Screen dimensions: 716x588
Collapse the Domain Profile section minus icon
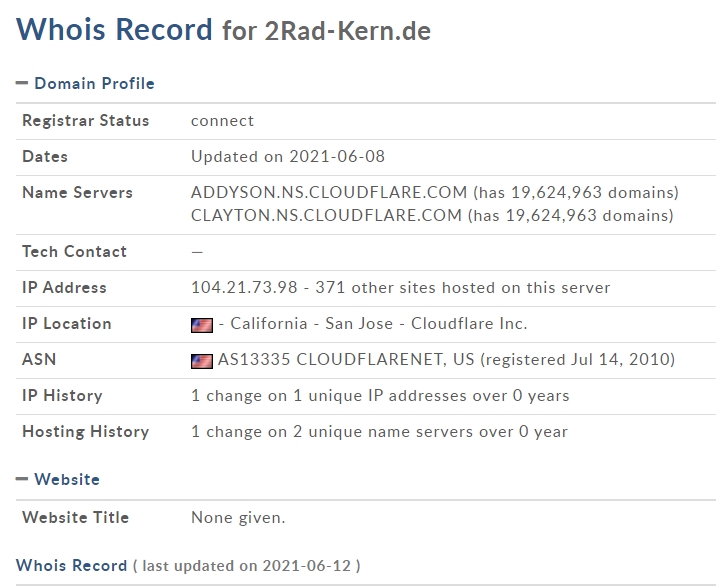22,84
